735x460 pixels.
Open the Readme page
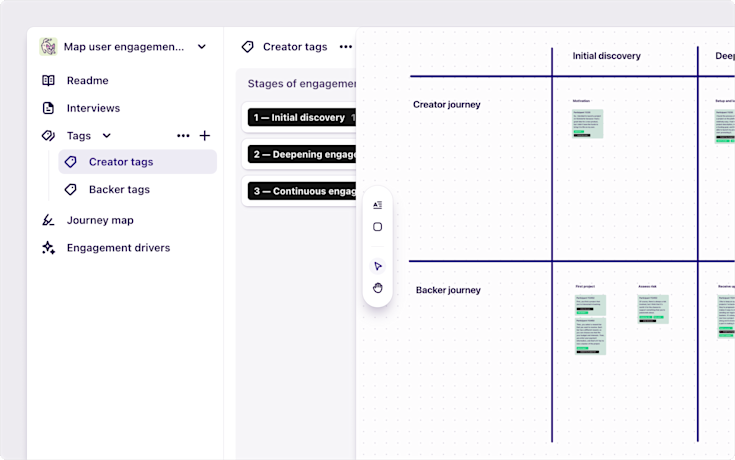(87, 81)
